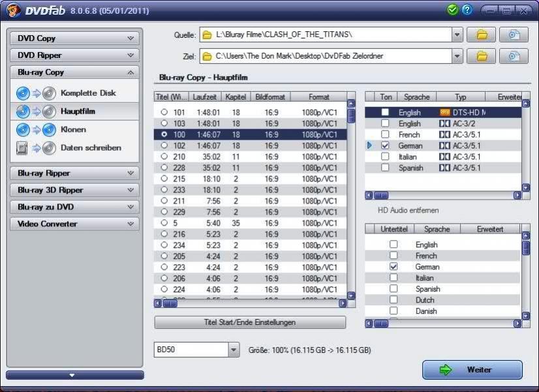Click the Bildformat column header
Viewport: 539px width, 392px height.
270,97
